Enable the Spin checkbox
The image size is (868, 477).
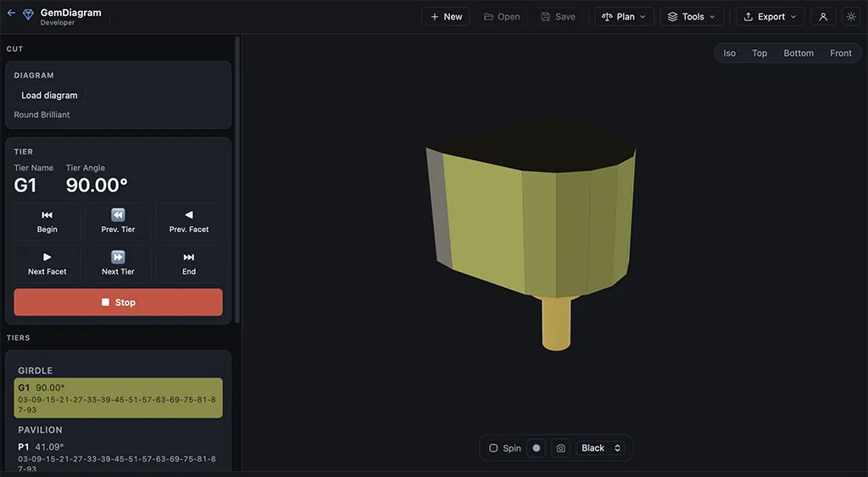click(493, 448)
